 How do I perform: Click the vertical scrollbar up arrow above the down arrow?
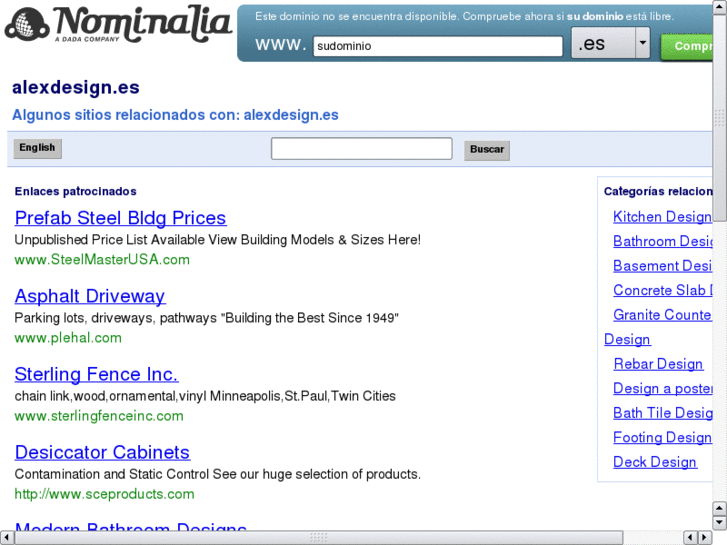point(720,509)
